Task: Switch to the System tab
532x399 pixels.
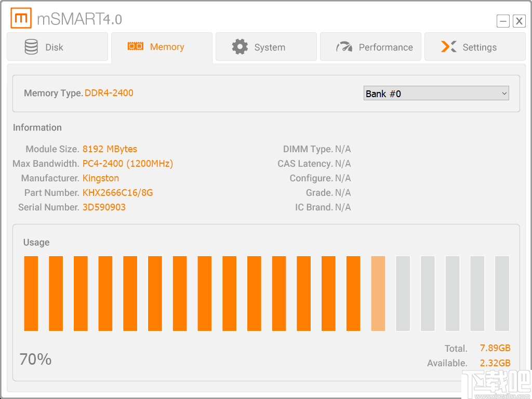Action: pyautogui.click(x=266, y=47)
